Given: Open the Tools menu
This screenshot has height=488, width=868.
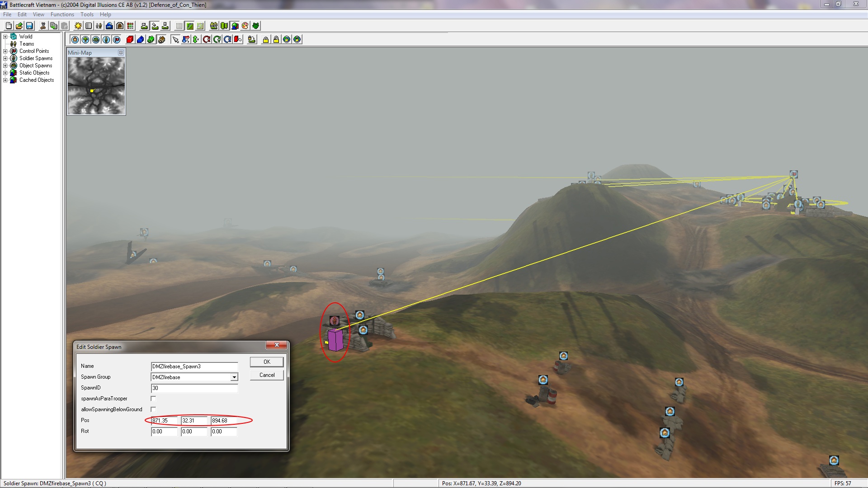Looking at the screenshot, I should click(87, 14).
